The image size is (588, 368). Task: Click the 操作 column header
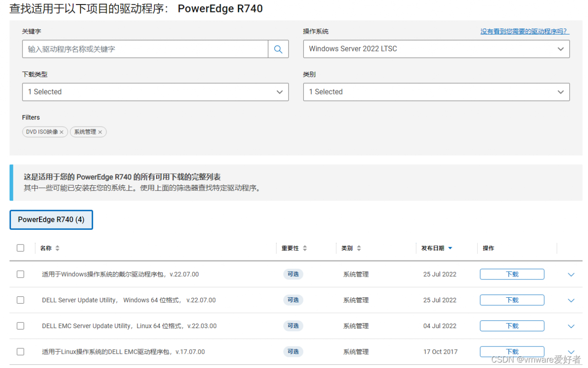[x=488, y=248]
